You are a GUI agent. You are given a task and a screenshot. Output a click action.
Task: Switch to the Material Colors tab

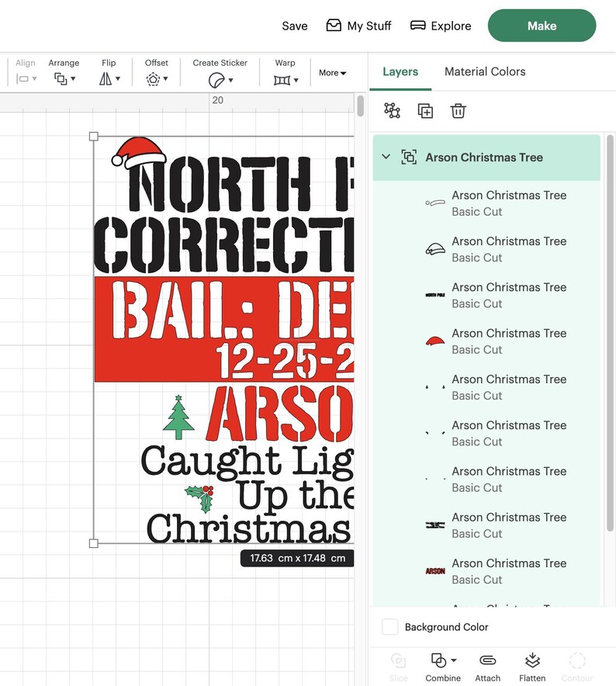click(485, 71)
